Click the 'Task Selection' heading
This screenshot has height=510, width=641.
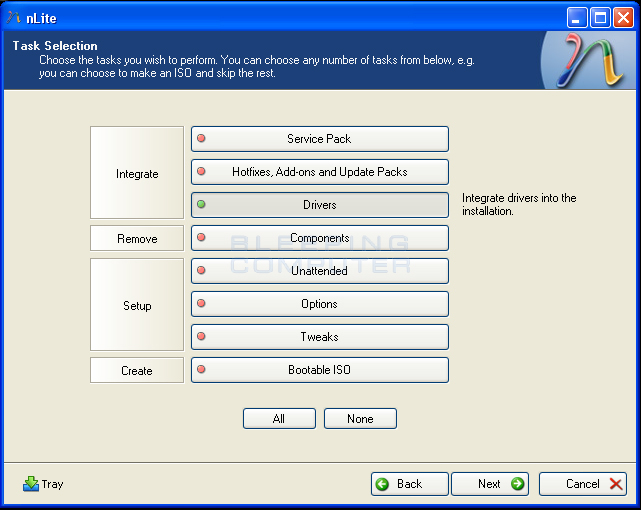tap(55, 45)
